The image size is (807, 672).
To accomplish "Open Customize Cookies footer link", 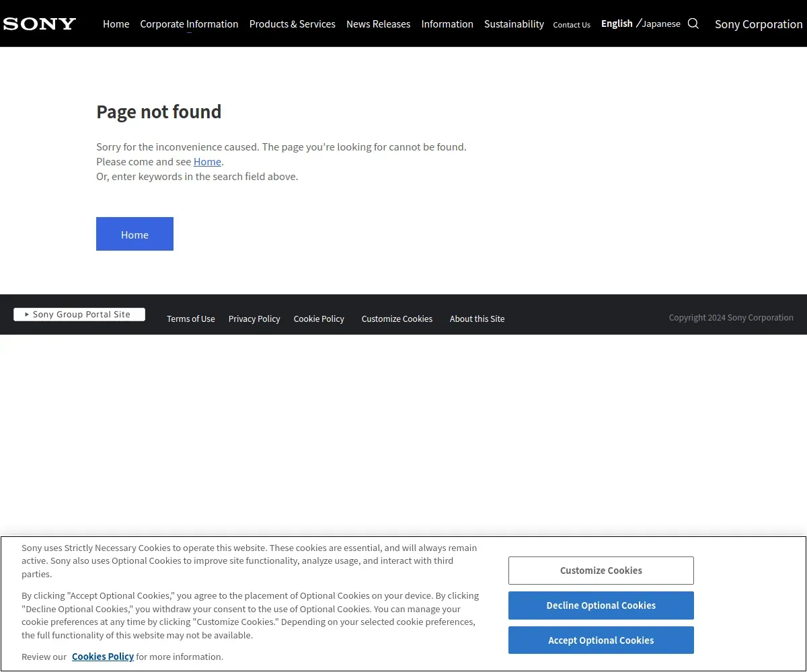I will tap(397, 319).
